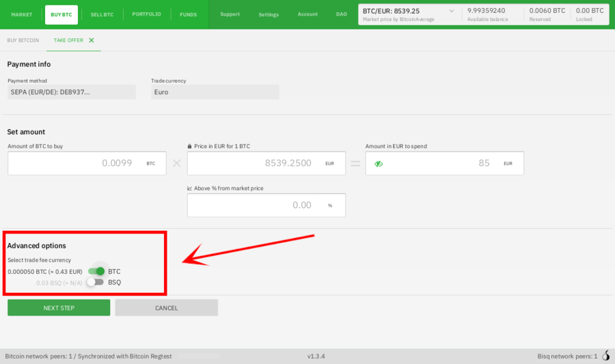This screenshot has height=364, width=615.
Task: Open the DAO menu item
Action: tap(342, 14)
